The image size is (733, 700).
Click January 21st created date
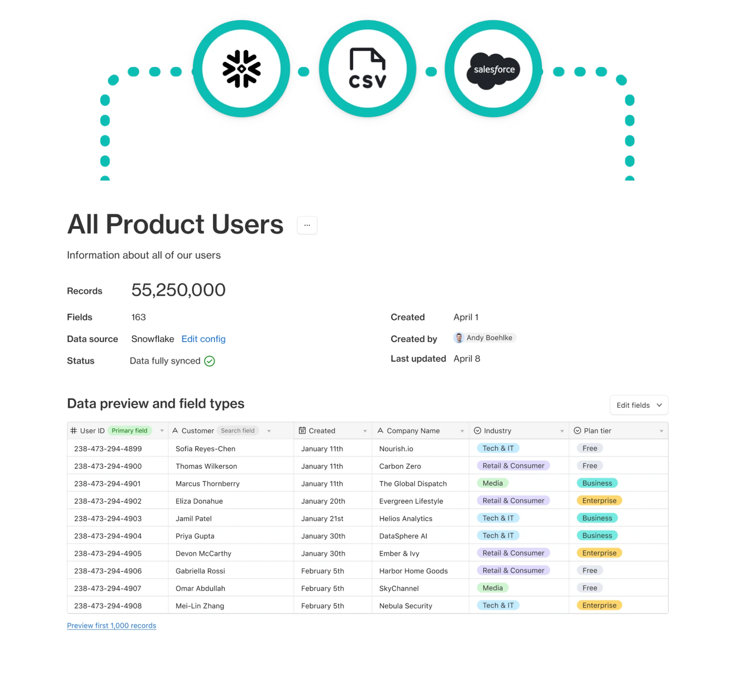[322, 519]
